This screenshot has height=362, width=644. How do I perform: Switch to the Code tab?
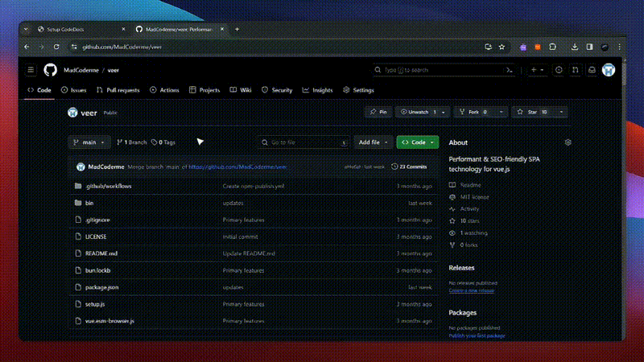coord(39,90)
